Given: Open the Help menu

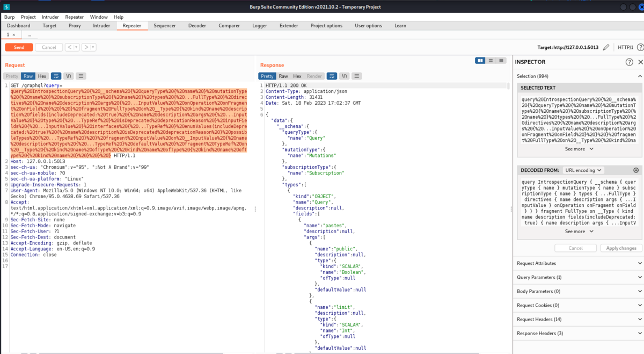Looking at the screenshot, I should [x=119, y=17].
